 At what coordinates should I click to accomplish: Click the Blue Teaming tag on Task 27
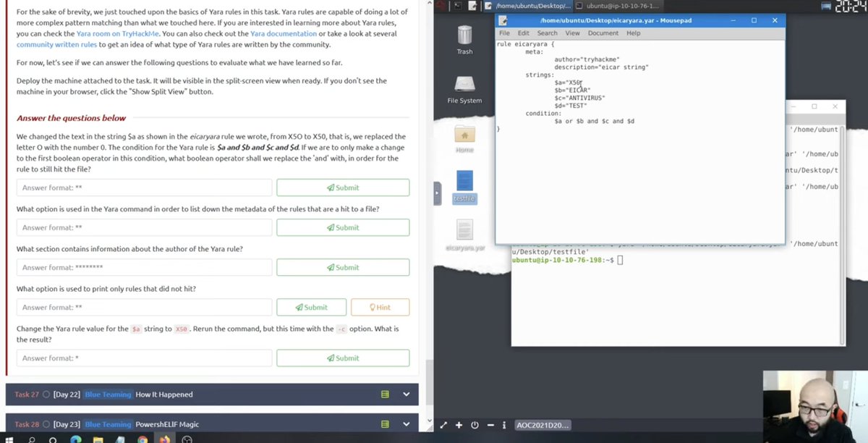pyautogui.click(x=109, y=395)
